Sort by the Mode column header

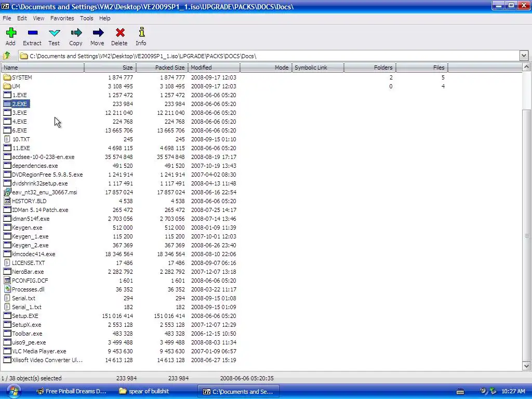click(266, 68)
